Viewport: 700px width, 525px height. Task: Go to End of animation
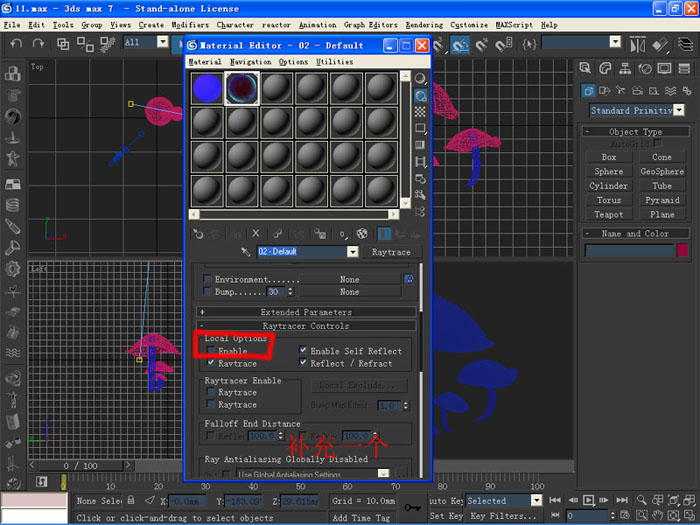pos(622,500)
